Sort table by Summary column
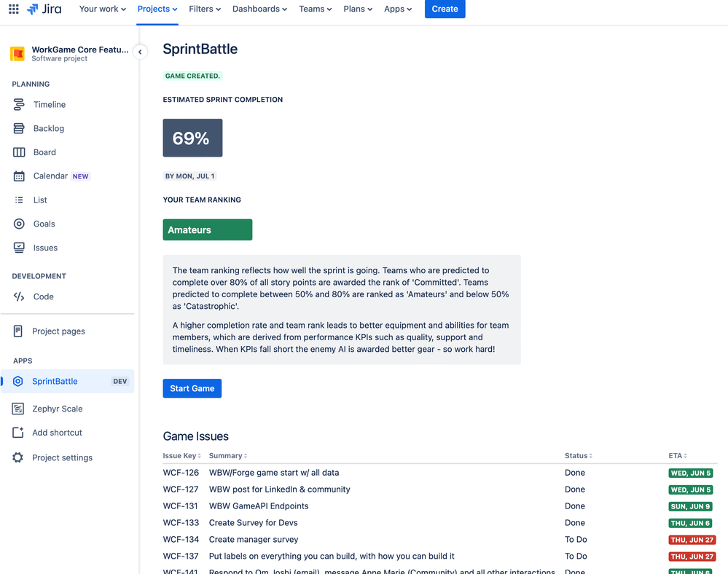 click(228, 456)
